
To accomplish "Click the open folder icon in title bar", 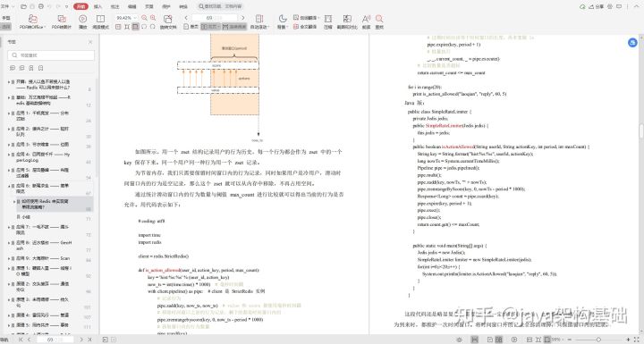I will [x=24, y=6].
